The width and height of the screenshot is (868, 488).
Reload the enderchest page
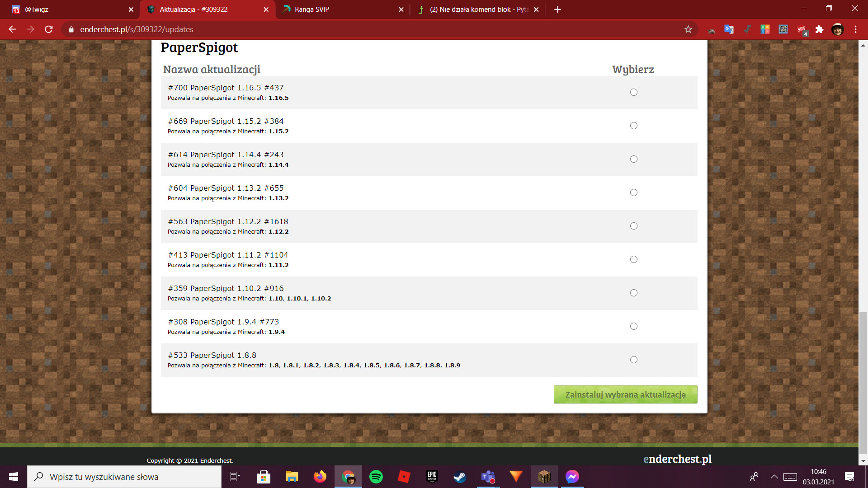pyautogui.click(x=49, y=29)
